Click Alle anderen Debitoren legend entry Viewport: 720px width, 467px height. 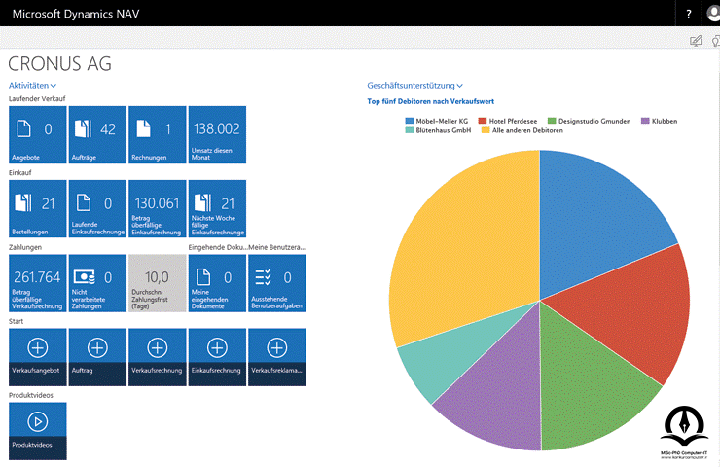[x=522, y=130]
